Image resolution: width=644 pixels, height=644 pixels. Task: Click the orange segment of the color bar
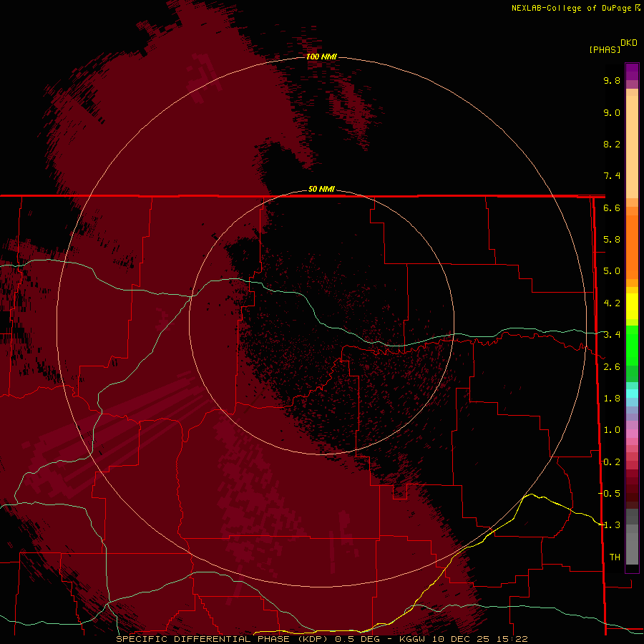point(632,246)
